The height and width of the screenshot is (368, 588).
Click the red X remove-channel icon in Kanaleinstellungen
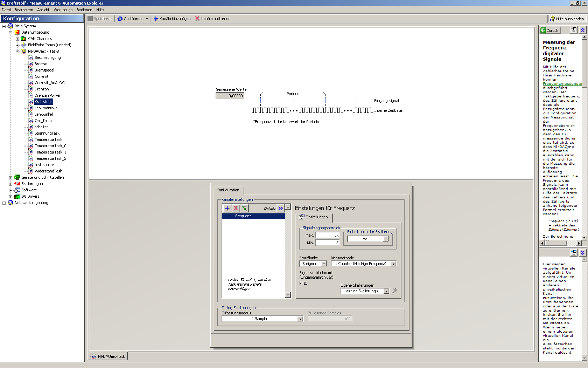(x=236, y=208)
